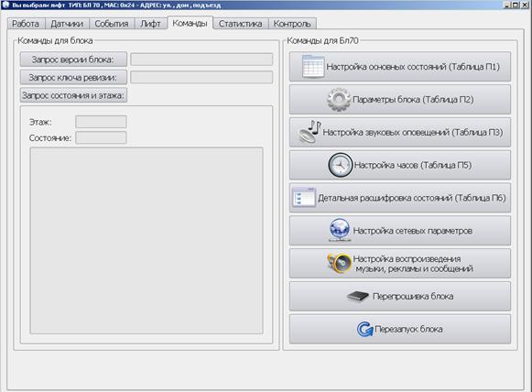
Task: Click the large empty status text area
Action: coord(147,240)
